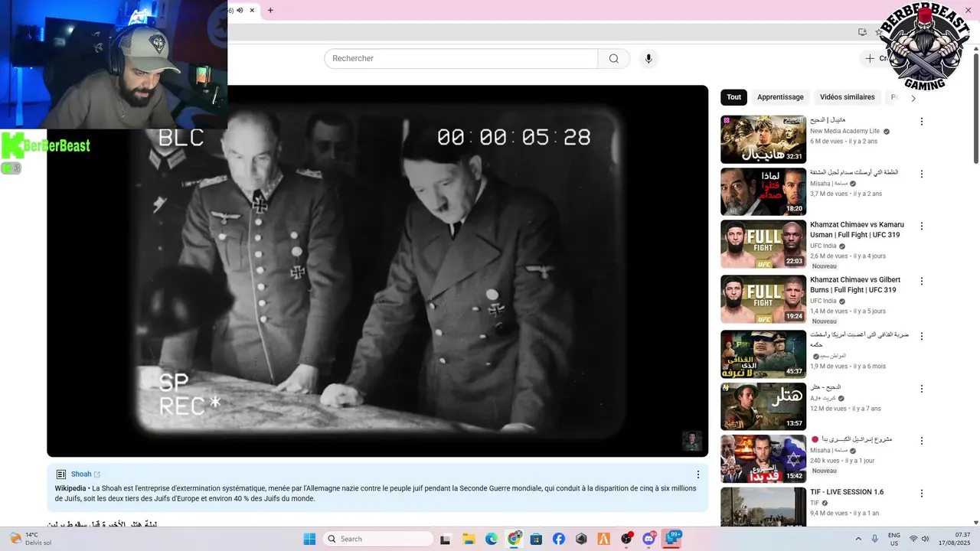Open Facebook from the taskbar
The width and height of the screenshot is (980, 551).
[x=559, y=539]
